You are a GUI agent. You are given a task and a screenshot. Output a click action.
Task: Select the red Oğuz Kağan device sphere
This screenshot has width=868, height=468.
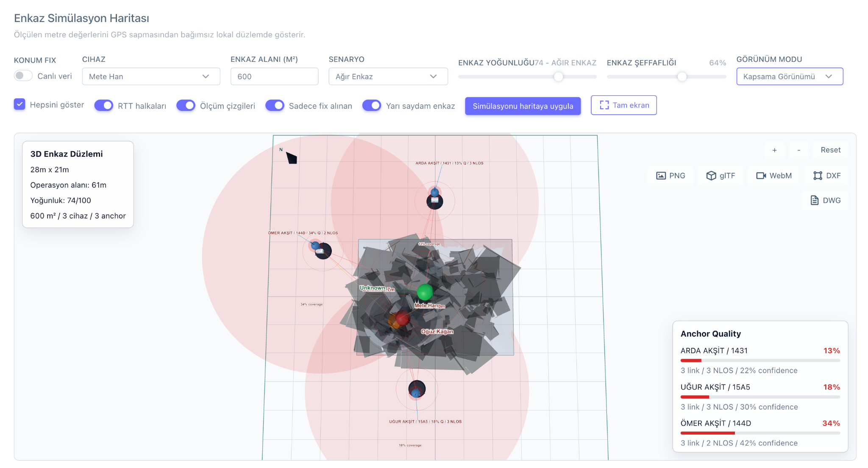tap(402, 318)
